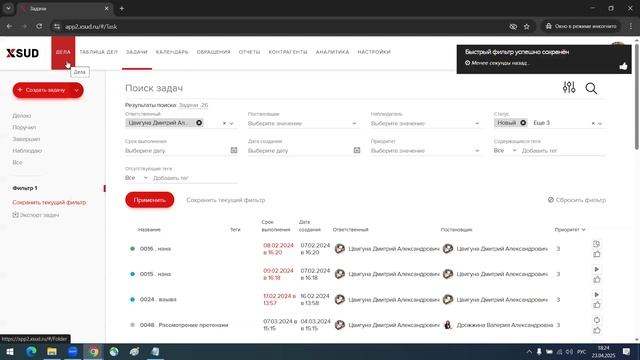
Task: Expand the Создать задачу button arrow
Action: pyautogui.click(x=76, y=90)
